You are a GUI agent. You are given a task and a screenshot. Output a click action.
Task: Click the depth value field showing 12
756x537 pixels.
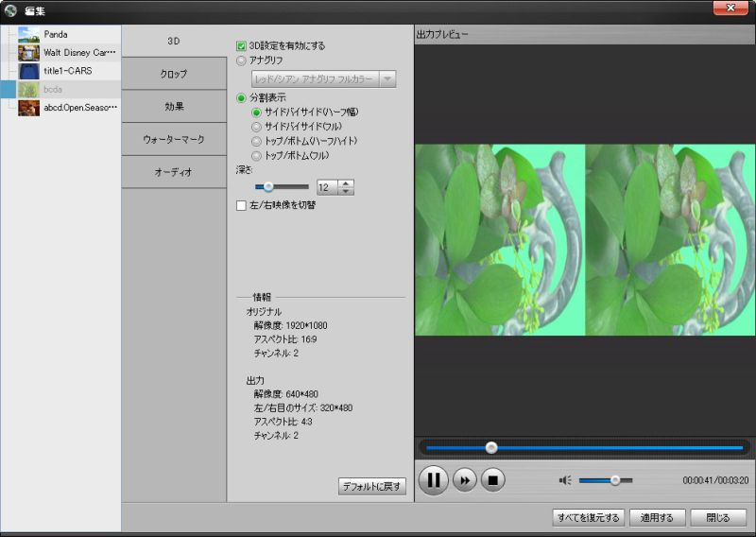coord(327,187)
